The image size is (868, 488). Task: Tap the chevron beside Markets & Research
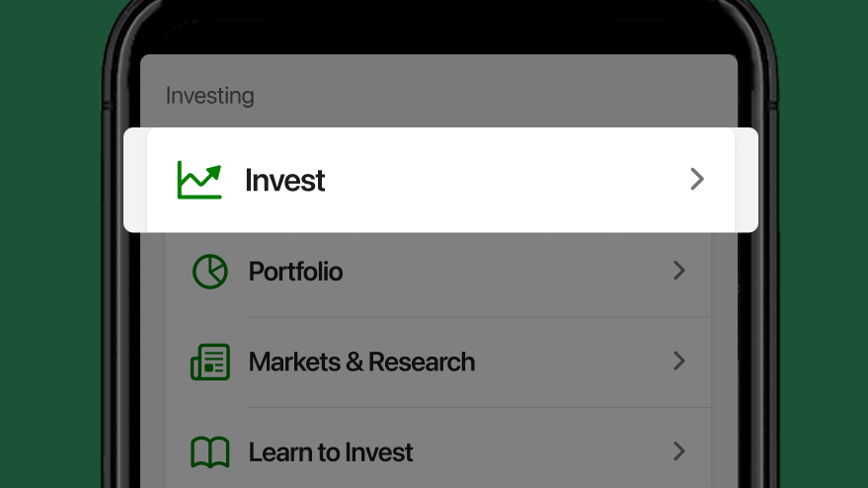pyautogui.click(x=679, y=362)
